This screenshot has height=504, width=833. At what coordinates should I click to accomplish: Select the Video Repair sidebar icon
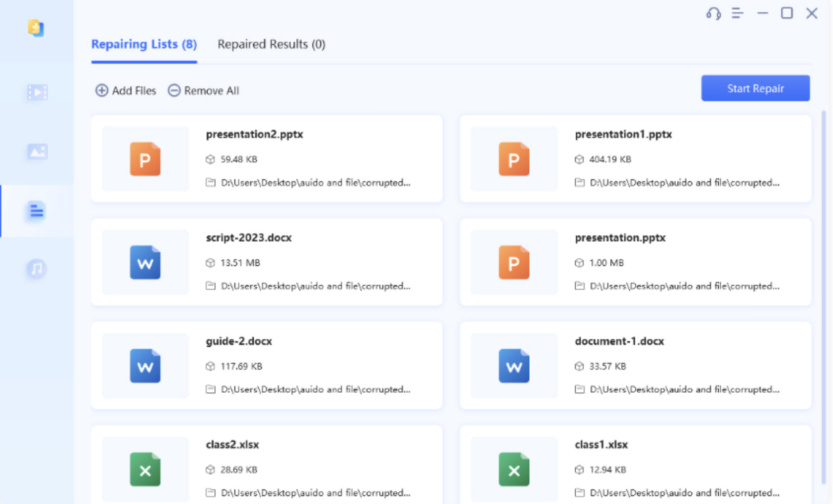pyautogui.click(x=36, y=91)
